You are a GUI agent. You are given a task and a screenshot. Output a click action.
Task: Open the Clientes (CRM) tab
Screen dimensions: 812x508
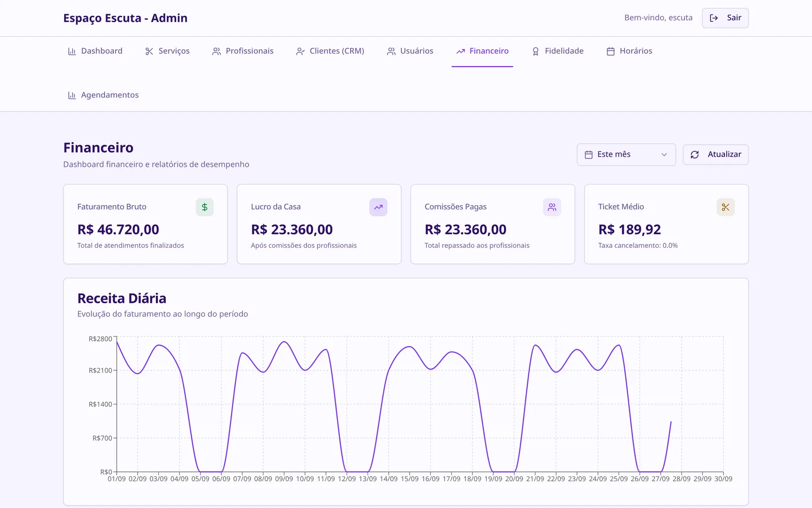330,51
